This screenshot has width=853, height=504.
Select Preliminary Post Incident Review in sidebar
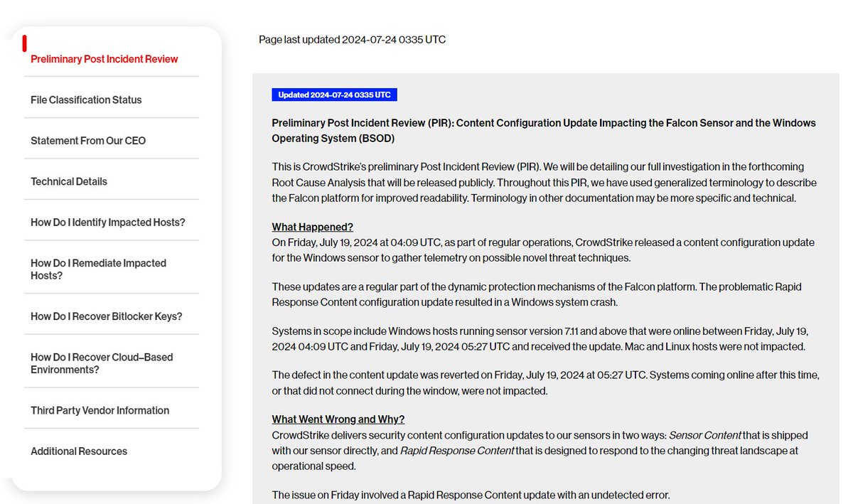pos(103,59)
